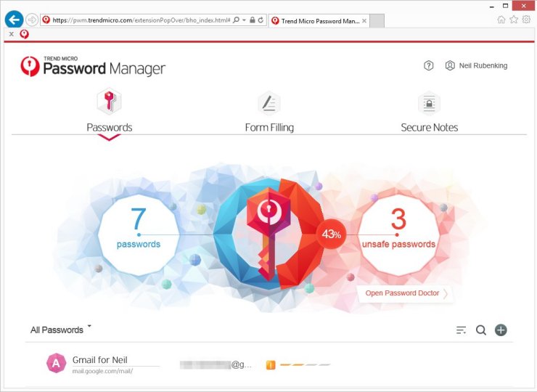Expand the All Passwords dropdown

61,330
